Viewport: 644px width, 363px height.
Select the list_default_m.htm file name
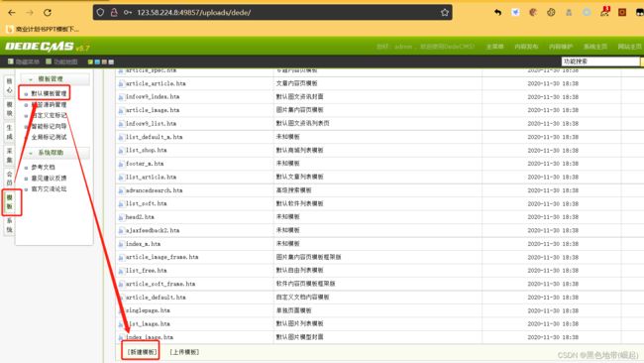(x=154, y=137)
